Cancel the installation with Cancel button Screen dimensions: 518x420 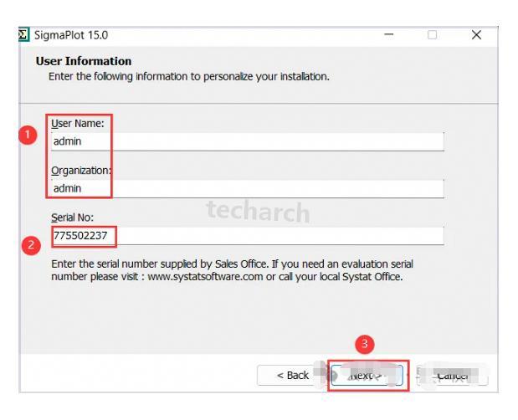(454, 376)
